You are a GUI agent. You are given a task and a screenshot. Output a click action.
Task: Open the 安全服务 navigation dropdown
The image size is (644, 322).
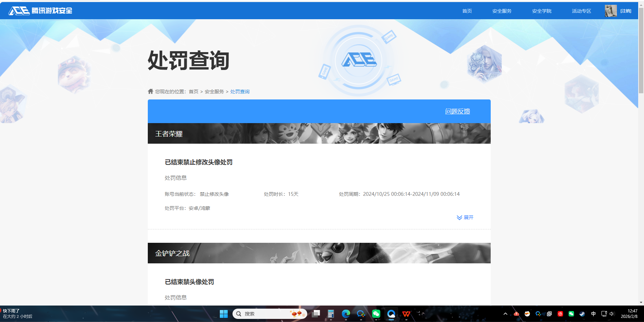(501, 11)
